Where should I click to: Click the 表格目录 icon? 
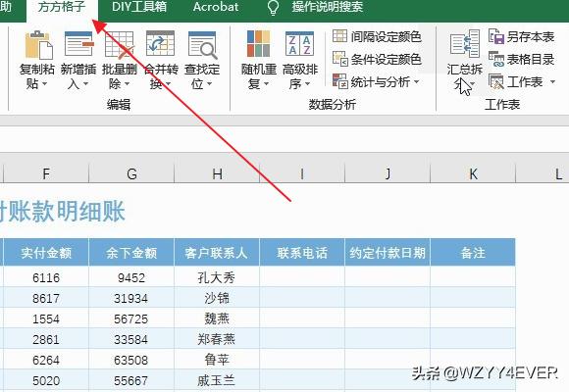496,59
